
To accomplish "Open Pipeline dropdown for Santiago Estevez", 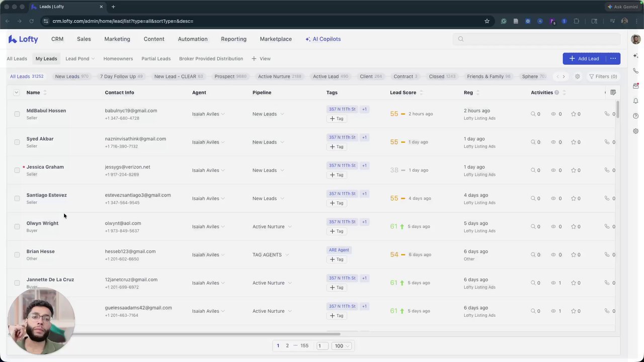I will coord(268,199).
